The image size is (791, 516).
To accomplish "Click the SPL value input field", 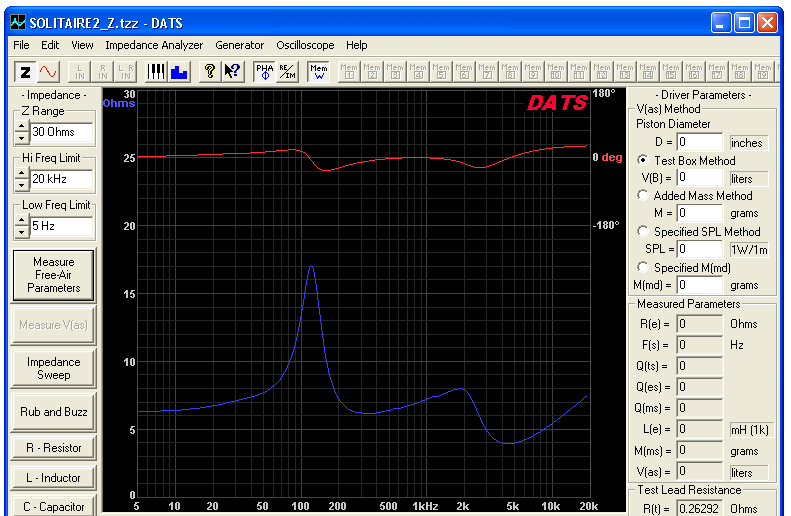I will 700,249.
